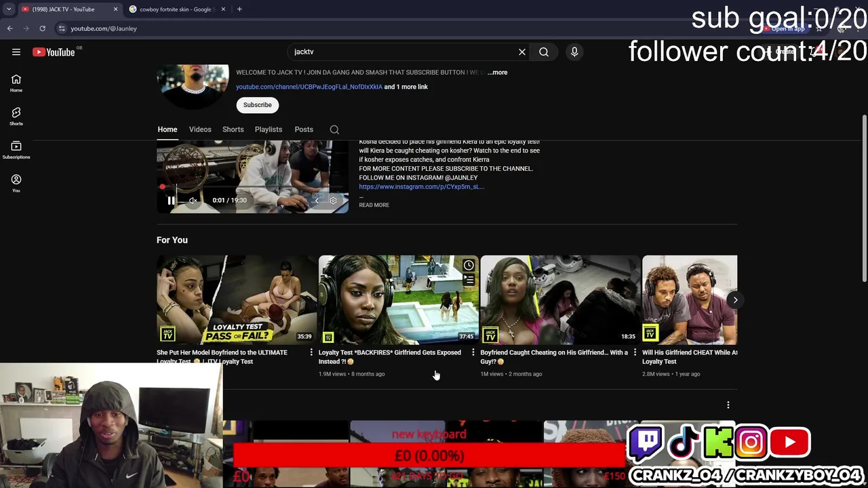Click '1M views • 2 months ago' text
Viewport: 868px width, 488px height.
click(x=511, y=374)
